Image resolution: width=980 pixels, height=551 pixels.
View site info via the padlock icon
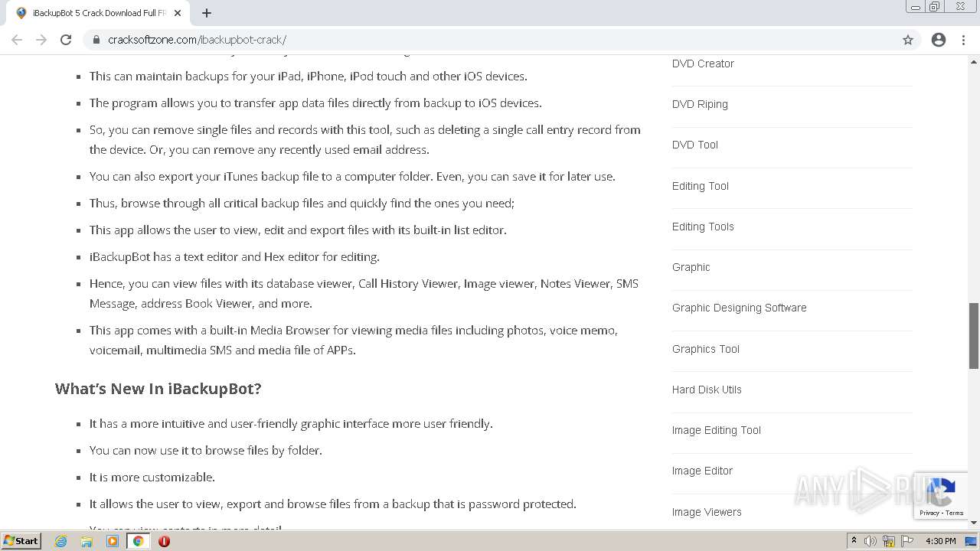(x=96, y=40)
